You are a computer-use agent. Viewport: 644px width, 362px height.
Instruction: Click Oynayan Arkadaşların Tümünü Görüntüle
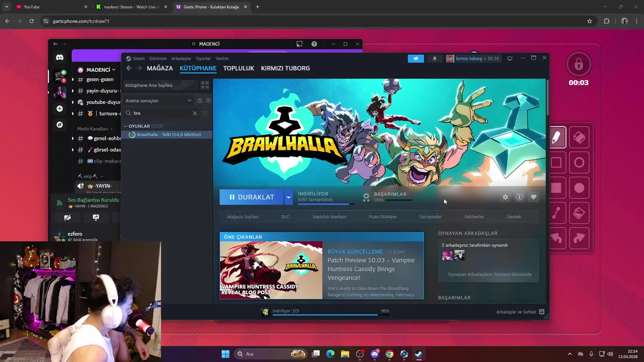490,275
